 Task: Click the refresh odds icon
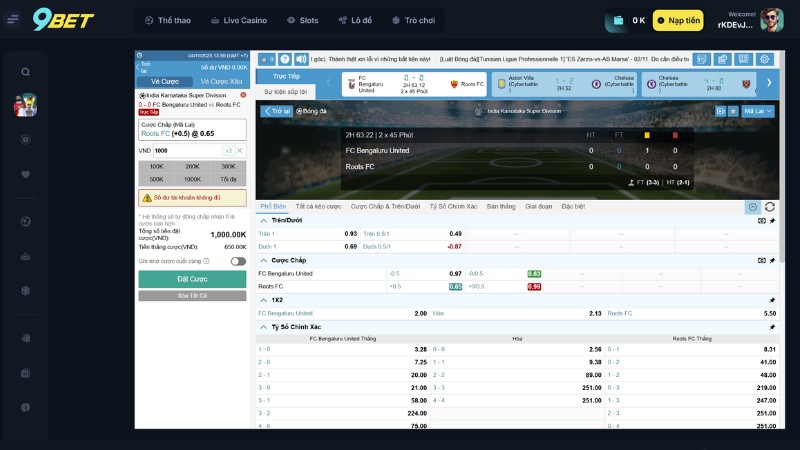pos(769,207)
